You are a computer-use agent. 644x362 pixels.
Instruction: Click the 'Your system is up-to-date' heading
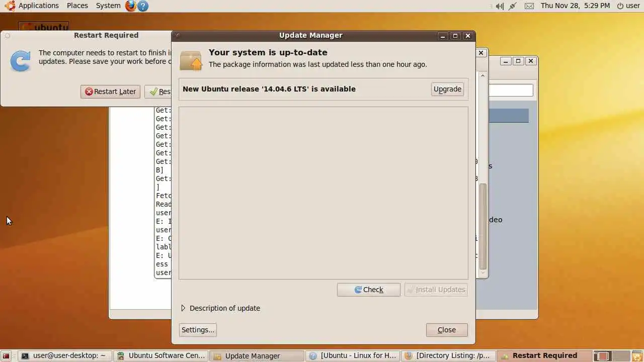pyautogui.click(x=268, y=52)
